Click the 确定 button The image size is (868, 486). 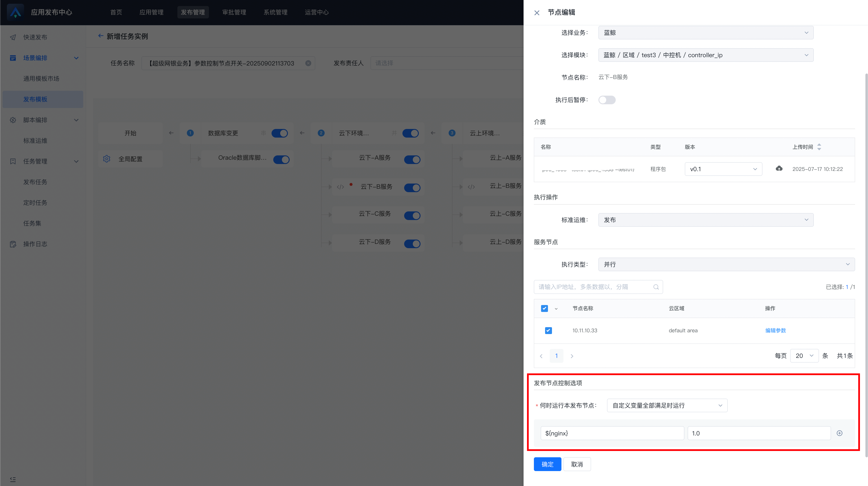coord(547,464)
